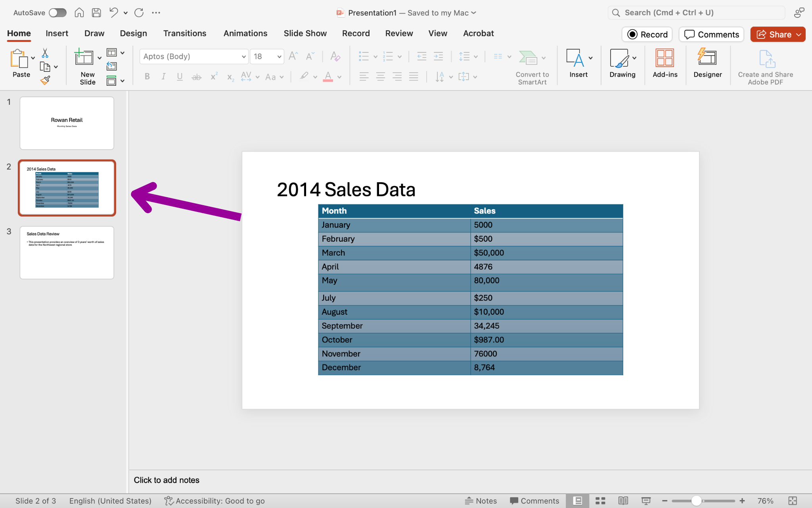
Task: Open the Animations tab
Action: point(245,33)
